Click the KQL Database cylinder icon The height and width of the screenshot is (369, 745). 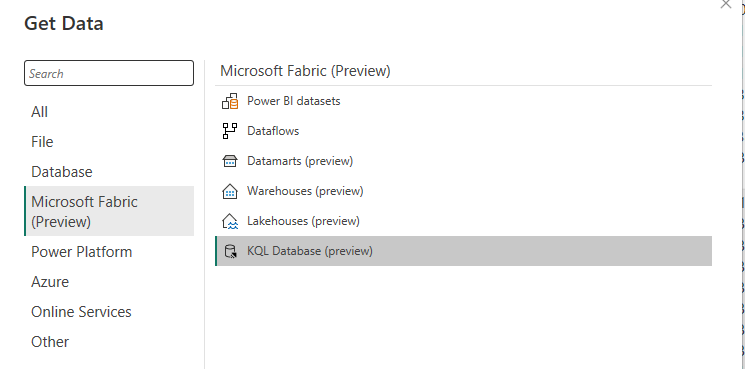[x=230, y=251]
